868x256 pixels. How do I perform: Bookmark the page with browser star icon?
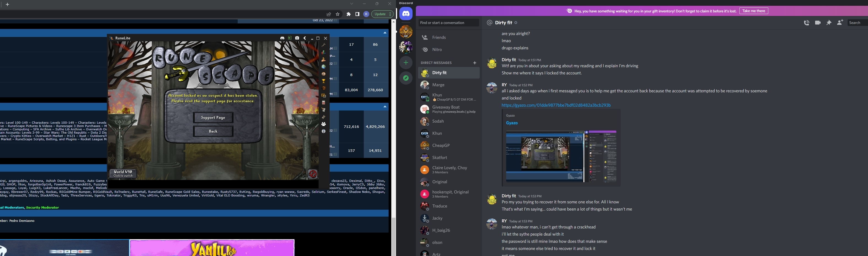(338, 14)
